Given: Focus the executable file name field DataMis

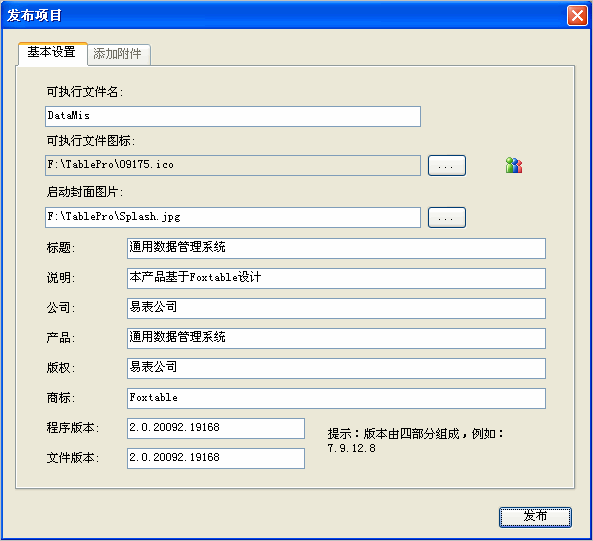Looking at the screenshot, I should click(x=233, y=116).
